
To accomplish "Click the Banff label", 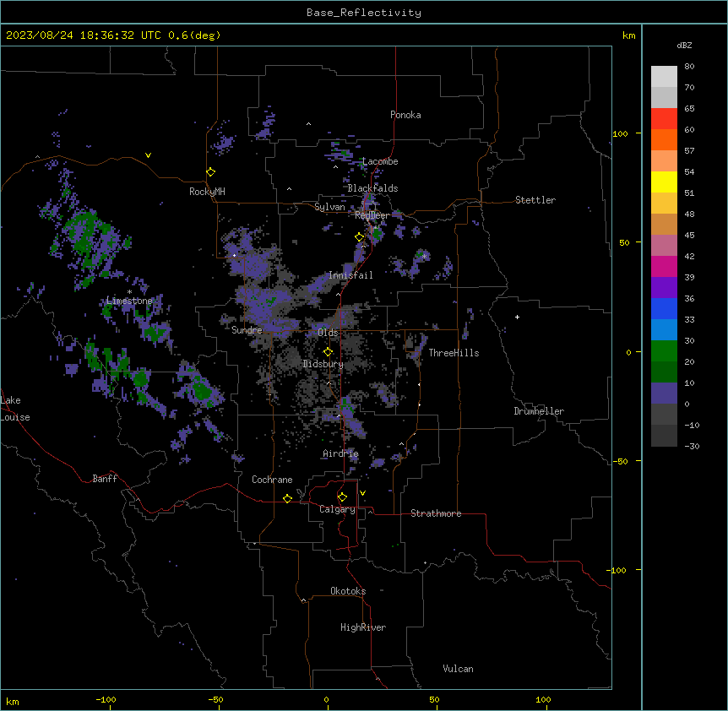I will [105, 479].
